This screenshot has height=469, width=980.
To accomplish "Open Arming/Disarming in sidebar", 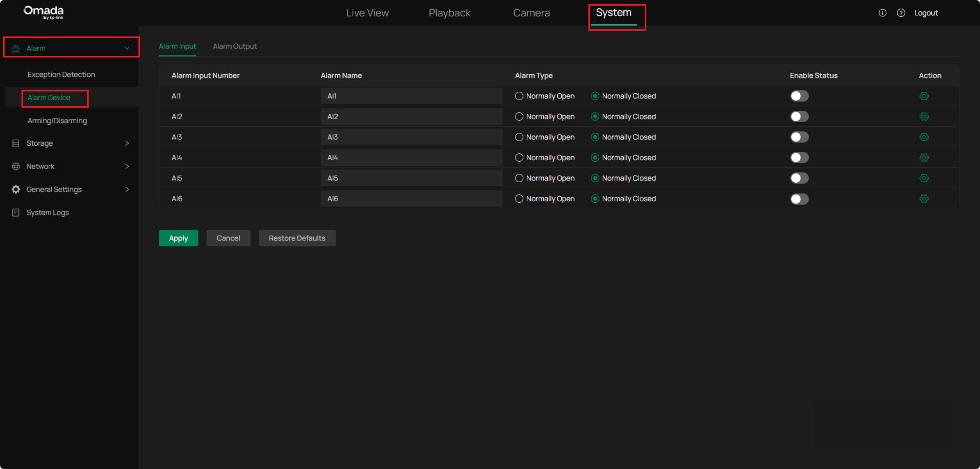I will point(57,121).
